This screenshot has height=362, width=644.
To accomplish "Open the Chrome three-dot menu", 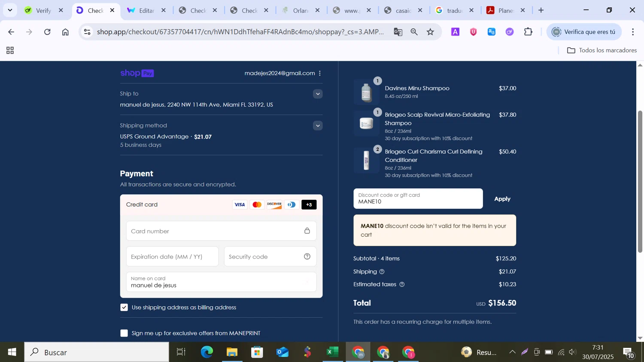I will pyautogui.click(x=633, y=32).
